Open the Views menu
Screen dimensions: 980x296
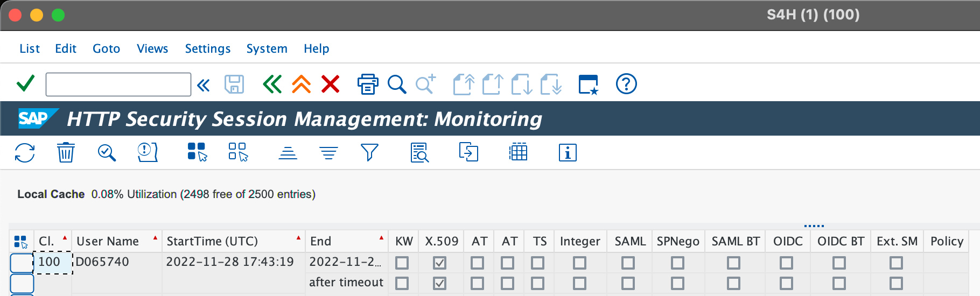pos(152,48)
